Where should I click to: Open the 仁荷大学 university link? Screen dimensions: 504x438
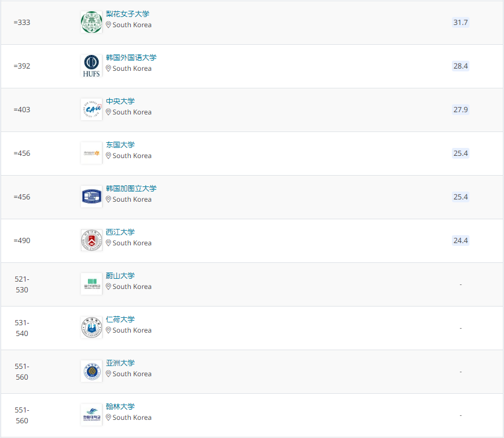click(120, 320)
